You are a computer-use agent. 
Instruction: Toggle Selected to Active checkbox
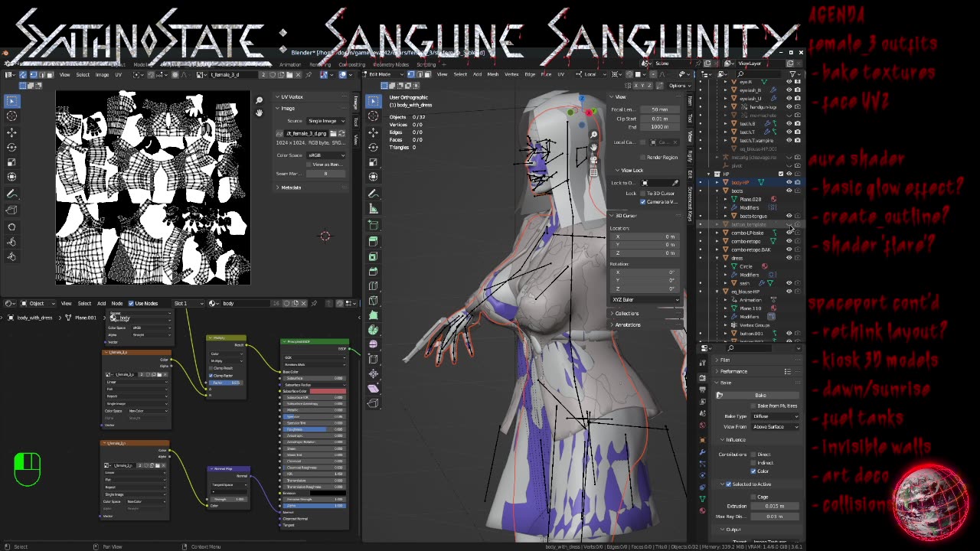click(x=728, y=484)
